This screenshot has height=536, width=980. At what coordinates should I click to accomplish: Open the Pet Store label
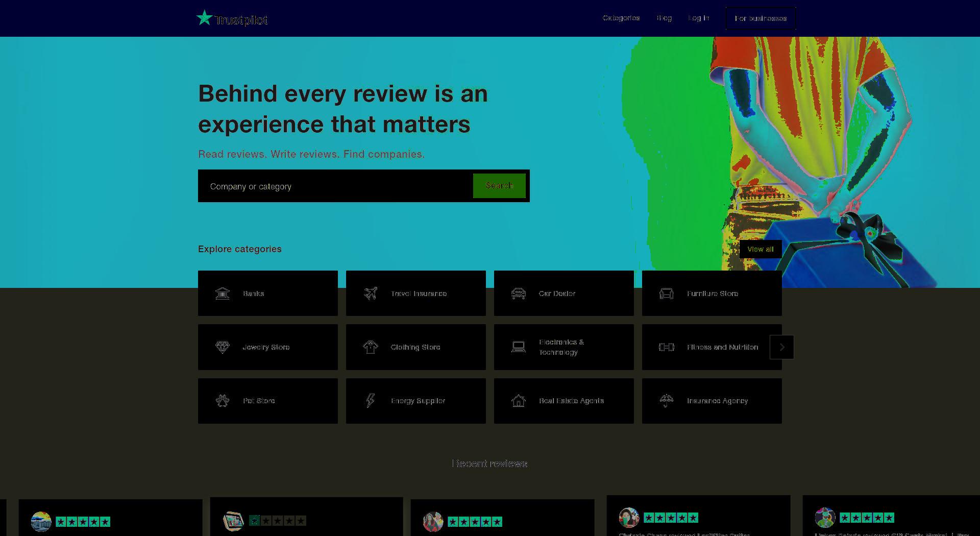point(259,401)
